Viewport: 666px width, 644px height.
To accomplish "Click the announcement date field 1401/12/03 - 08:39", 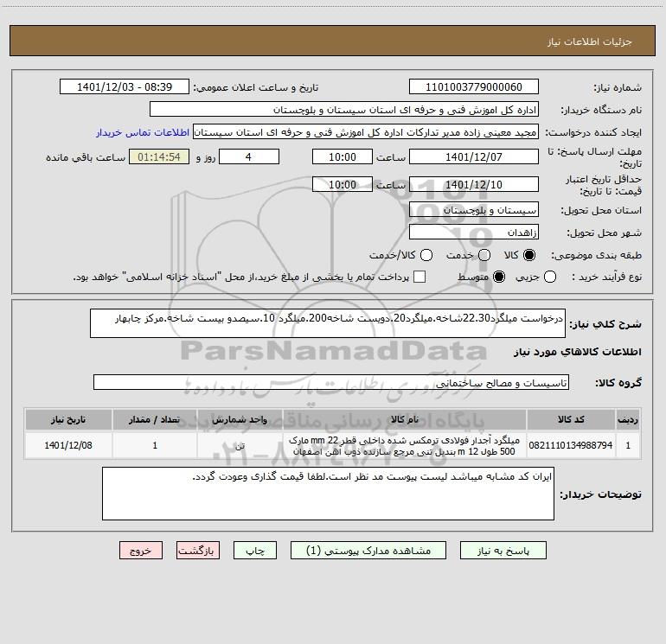I will 125,86.
